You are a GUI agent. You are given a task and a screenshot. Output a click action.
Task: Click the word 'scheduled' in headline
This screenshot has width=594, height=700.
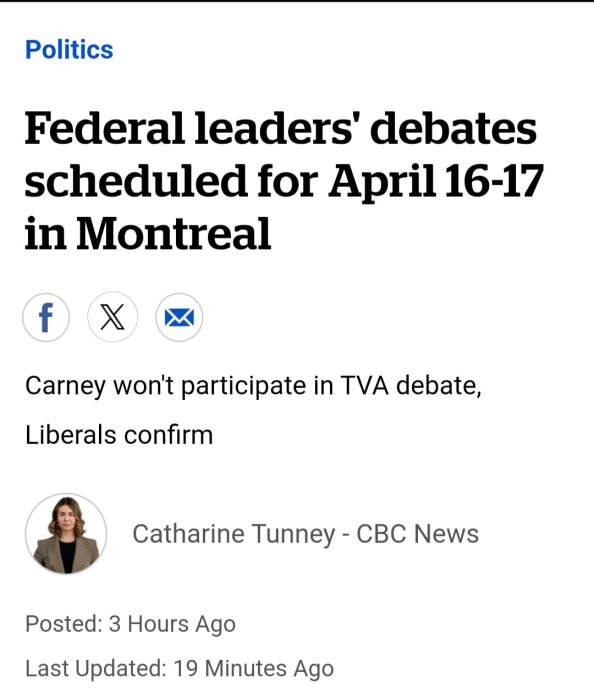click(x=136, y=180)
